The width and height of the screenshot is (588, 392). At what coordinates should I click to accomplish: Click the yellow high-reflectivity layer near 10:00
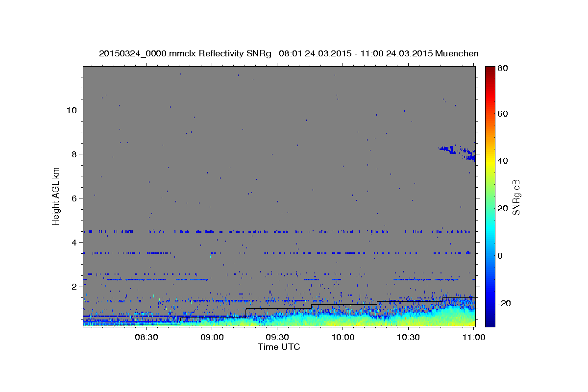[343, 322]
